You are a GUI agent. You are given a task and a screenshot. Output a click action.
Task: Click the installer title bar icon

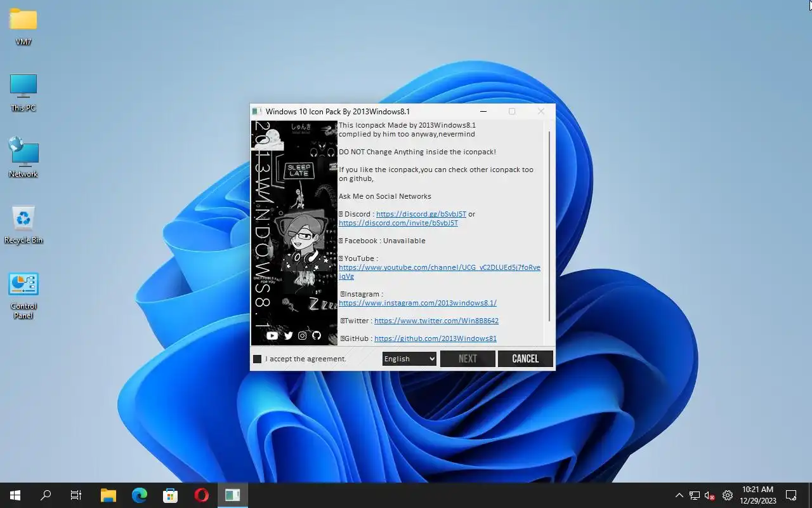[x=257, y=112]
